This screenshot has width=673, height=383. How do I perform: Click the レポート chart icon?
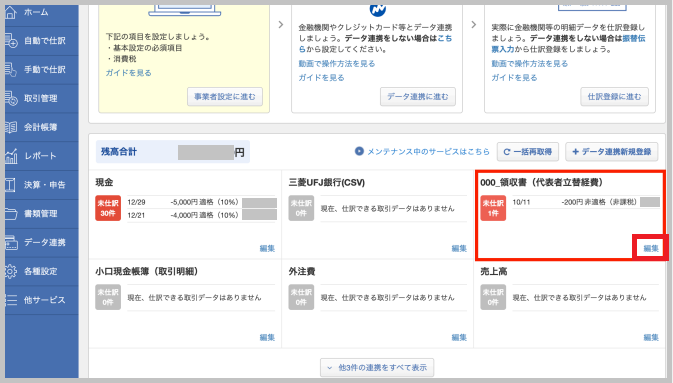click(x=11, y=156)
